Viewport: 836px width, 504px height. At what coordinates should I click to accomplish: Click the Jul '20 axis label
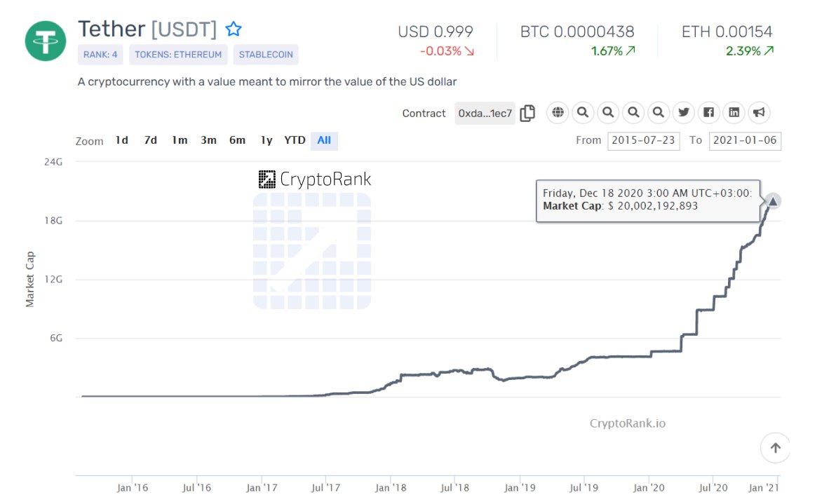click(x=713, y=487)
